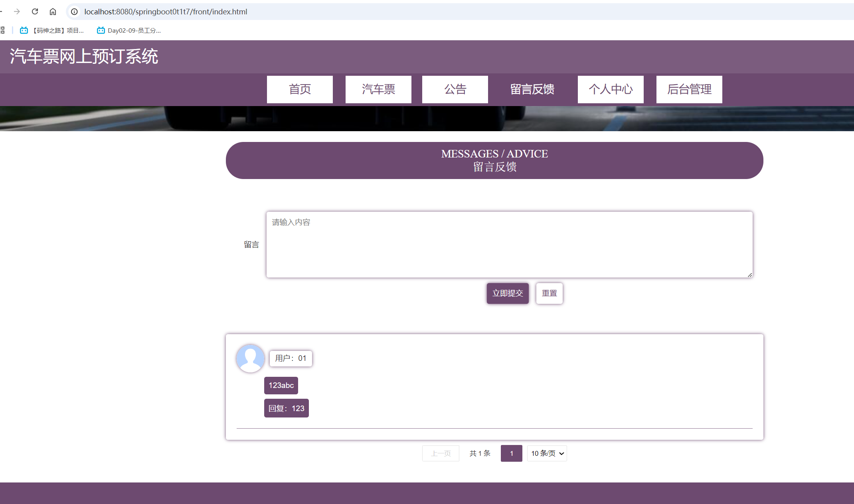This screenshot has height=504, width=854.
Task: Click the browser forward arrow
Action: click(17, 12)
